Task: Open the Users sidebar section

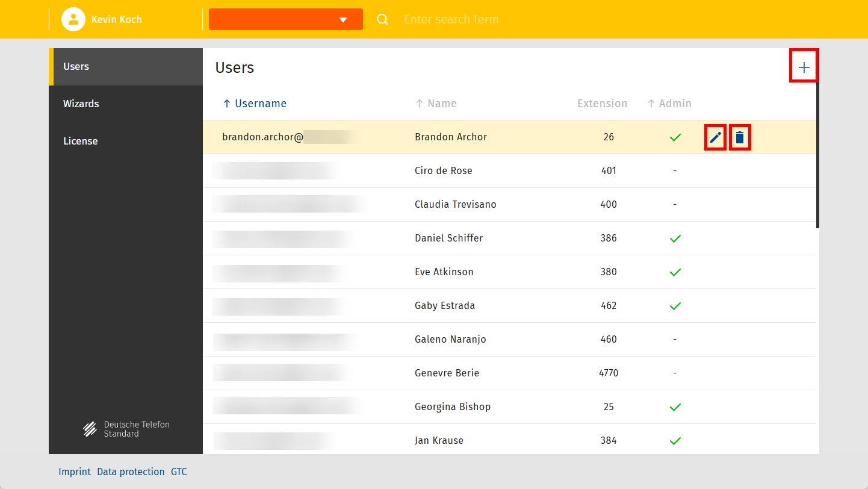Action: pos(76,67)
